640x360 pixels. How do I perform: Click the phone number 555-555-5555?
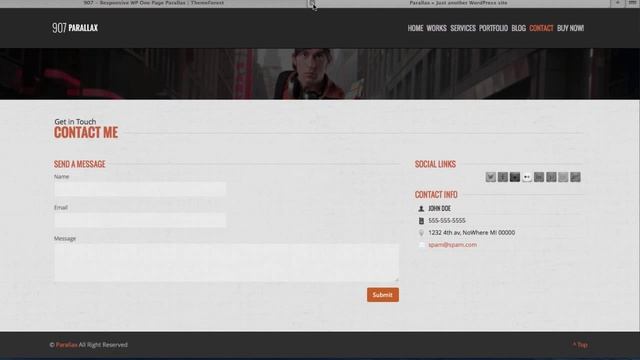[x=447, y=220]
